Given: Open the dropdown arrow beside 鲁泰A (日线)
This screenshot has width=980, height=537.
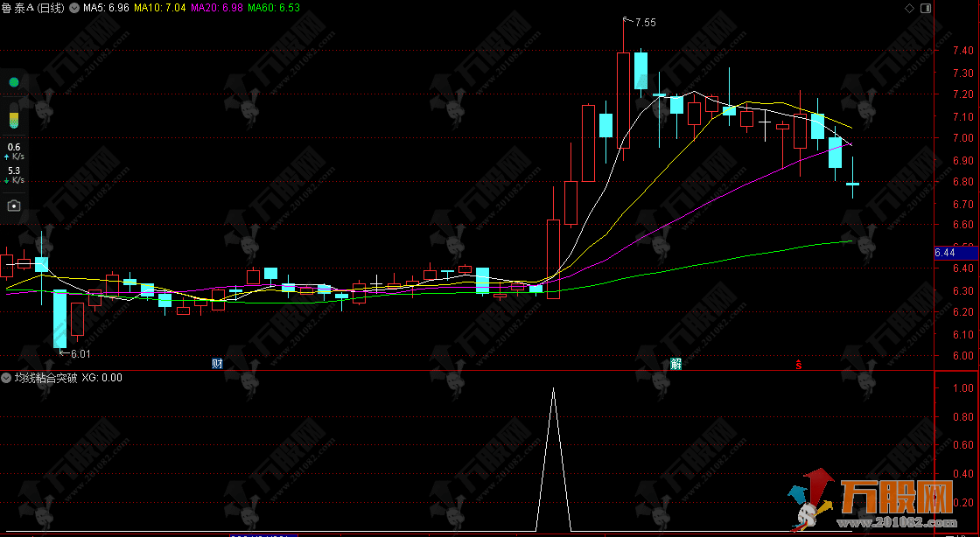Looking at the screenshot, I should (x=75, y=8).
